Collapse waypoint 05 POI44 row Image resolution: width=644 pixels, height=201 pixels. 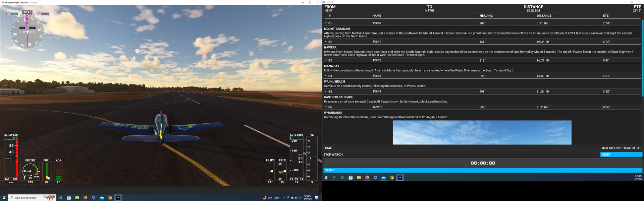pyautogui.click(x=325, y=91)
